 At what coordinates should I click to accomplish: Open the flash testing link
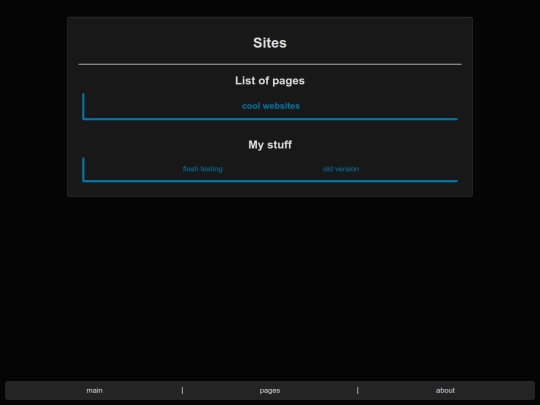[202, 169]
